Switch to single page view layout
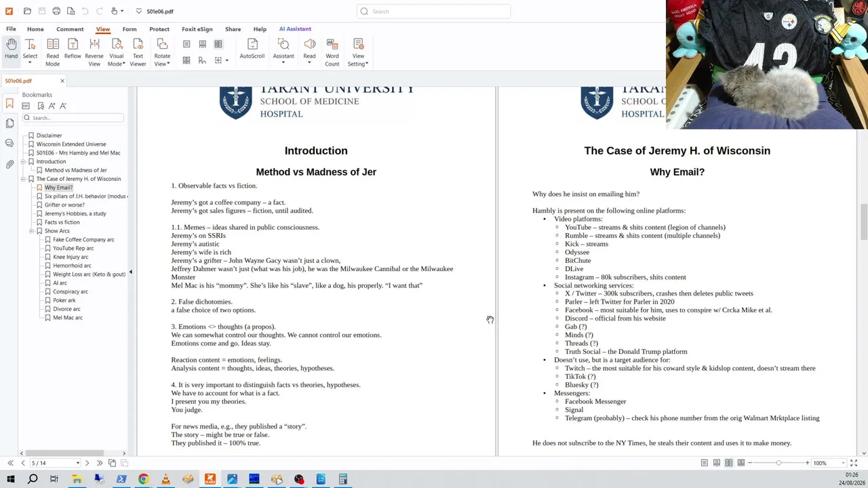868x488 pixels. point(186,44)
